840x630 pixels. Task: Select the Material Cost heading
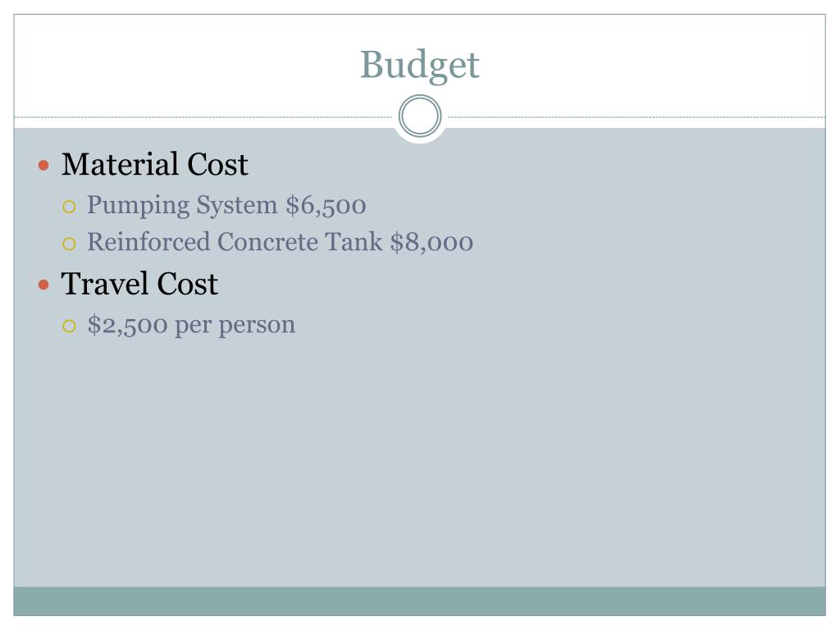pyautogui.click(x=154, y=165)
